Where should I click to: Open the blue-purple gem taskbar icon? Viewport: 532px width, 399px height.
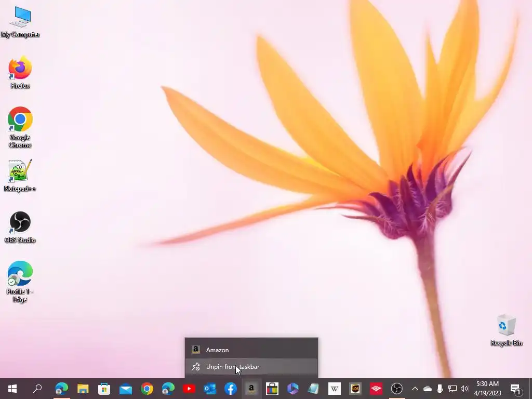pos(293,389)
